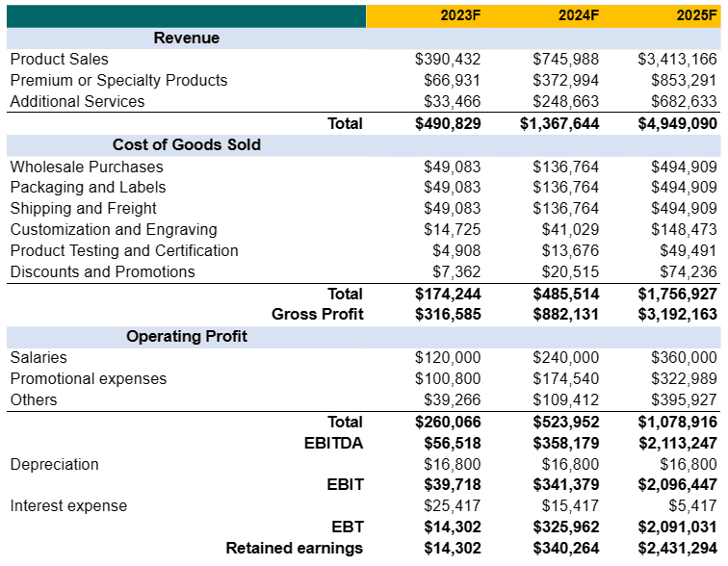Click the Cost of Goods Sold heading
Viewport: 728px width, 566px height.
187,144
